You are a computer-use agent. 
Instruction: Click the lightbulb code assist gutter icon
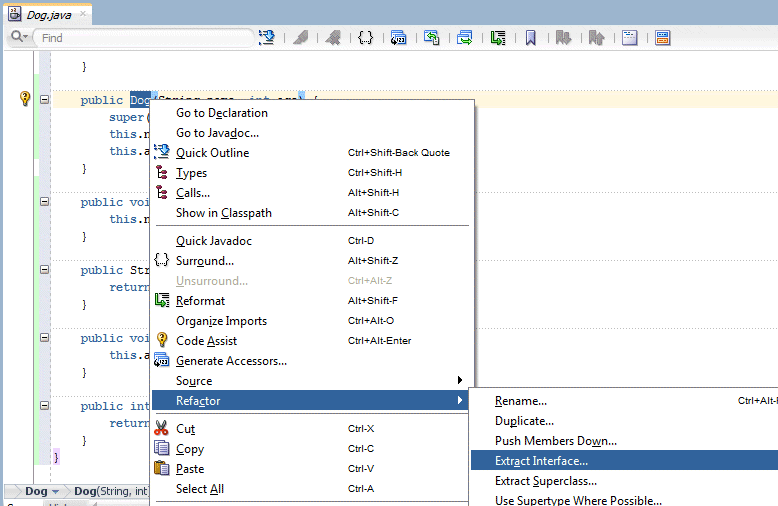(x=25, y=98)
